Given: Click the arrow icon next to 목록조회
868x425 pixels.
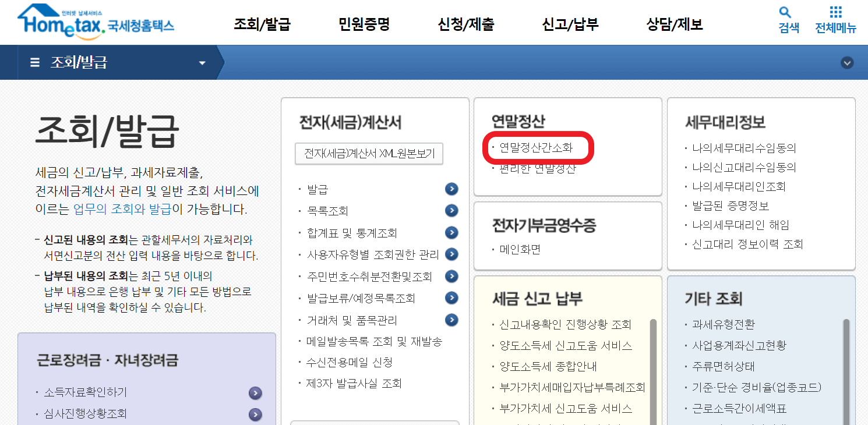Looking at the screenshot, I should 451,211.
